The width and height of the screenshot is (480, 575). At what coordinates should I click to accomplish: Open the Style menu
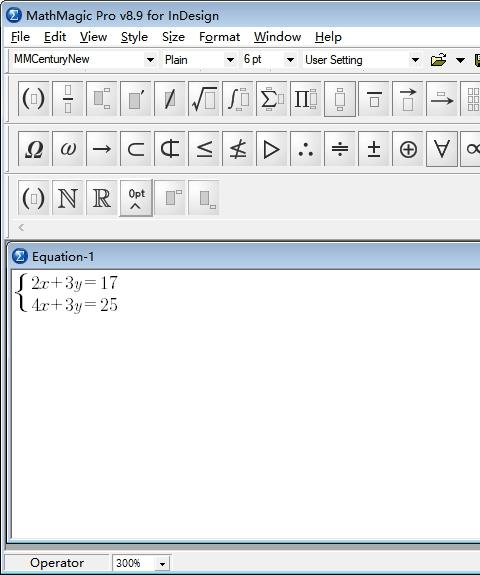tap(134, 37)
